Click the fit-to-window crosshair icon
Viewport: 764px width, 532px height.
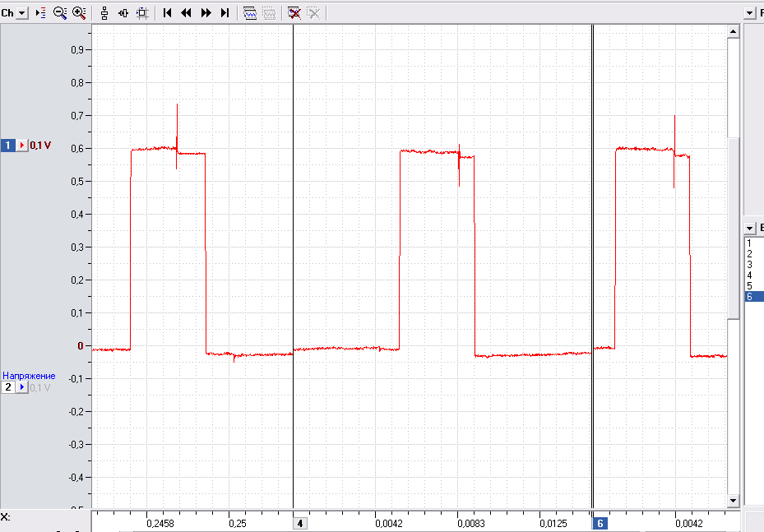click(x=142, y=13)
